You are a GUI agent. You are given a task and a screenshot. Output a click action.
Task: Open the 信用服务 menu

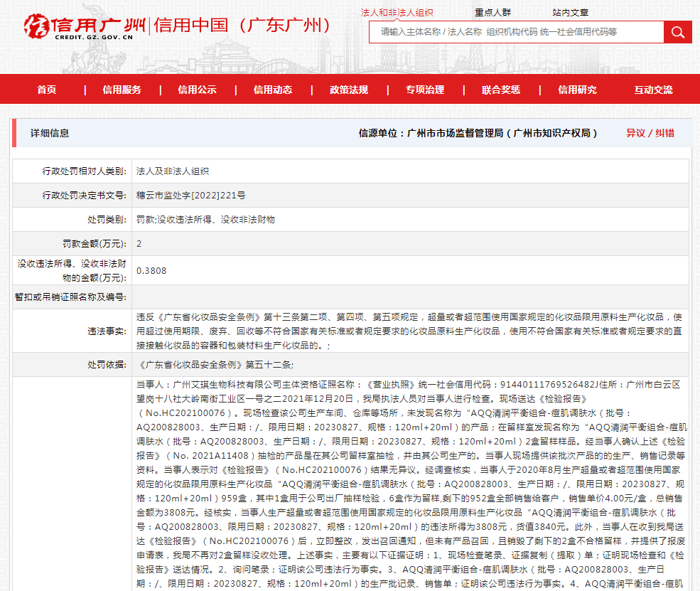122,90
